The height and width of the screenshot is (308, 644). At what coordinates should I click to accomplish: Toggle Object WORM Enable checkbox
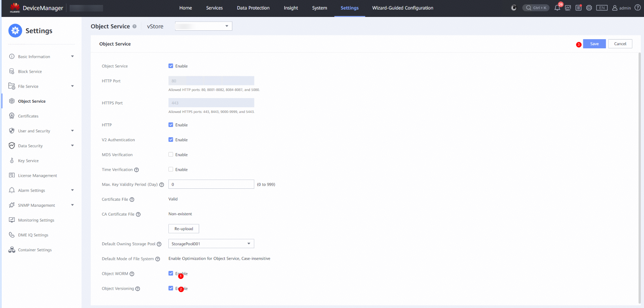click(171, 273)
